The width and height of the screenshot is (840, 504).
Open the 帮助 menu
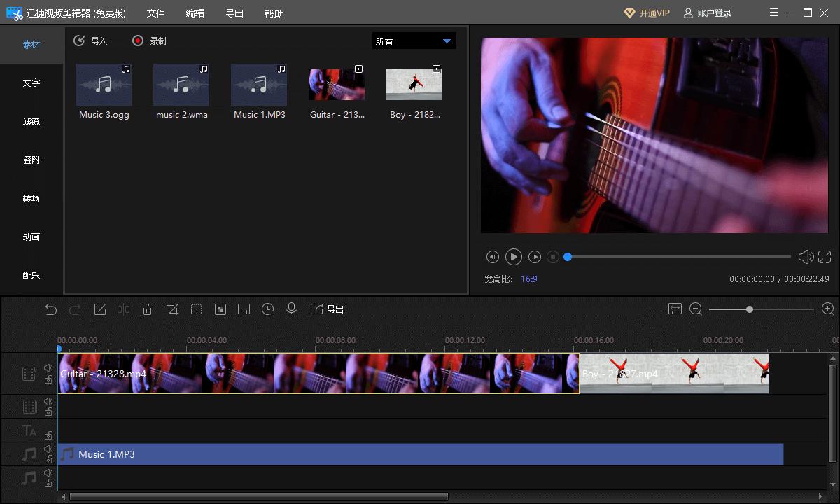click(x=274, y=13)
